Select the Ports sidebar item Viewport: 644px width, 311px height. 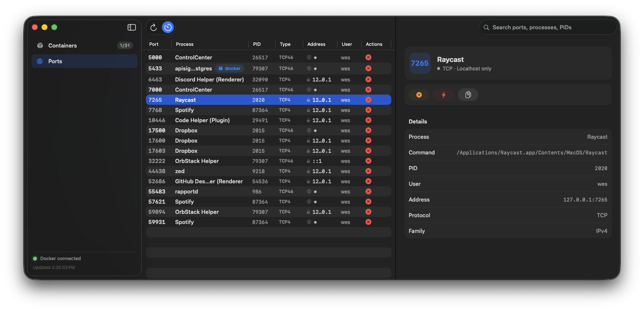coord(84,61)
